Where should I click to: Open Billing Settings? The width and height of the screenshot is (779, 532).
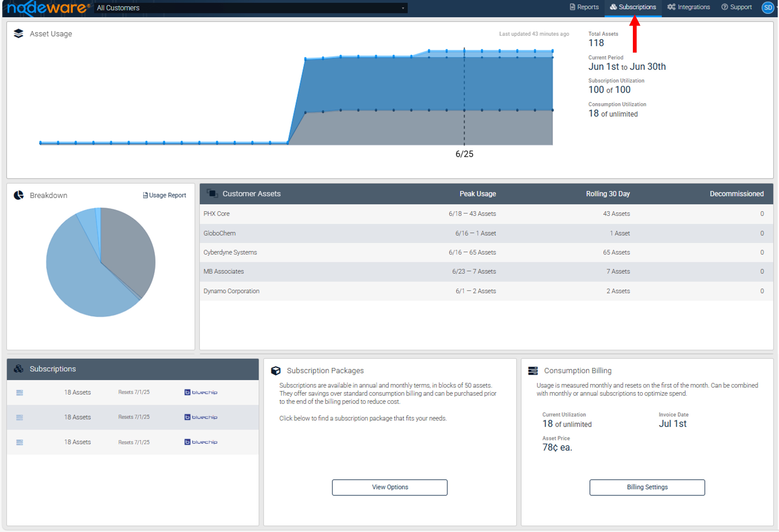click(x=647, y=487)
